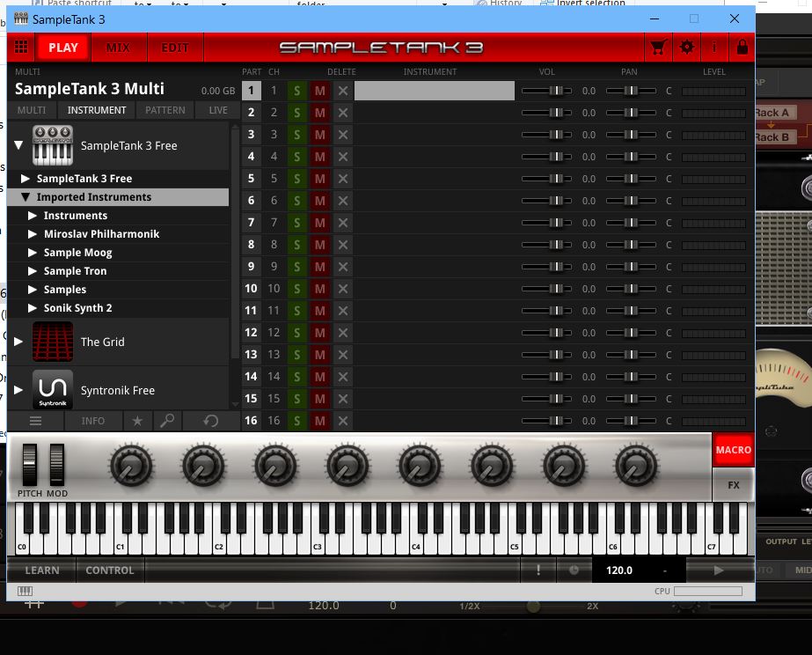Click the padlock authorization icon
The image size is (812, 655).
pyautogui.click(x=743, y=48)
